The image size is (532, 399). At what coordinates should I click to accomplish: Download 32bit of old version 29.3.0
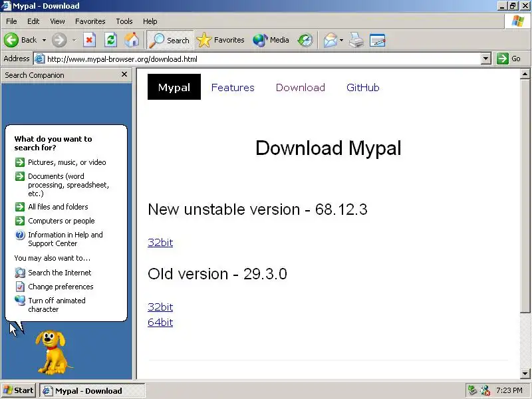(x=160, y=307)
